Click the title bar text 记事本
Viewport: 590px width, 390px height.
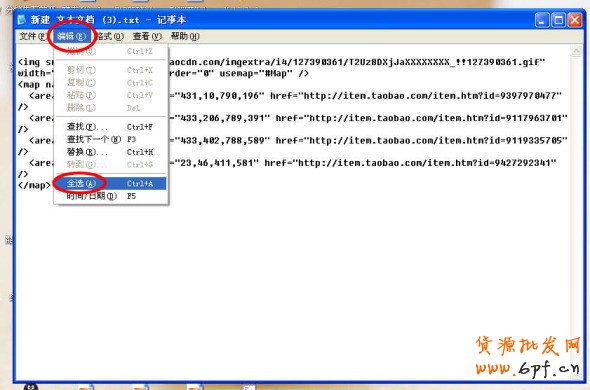click(x=172, y=20)
